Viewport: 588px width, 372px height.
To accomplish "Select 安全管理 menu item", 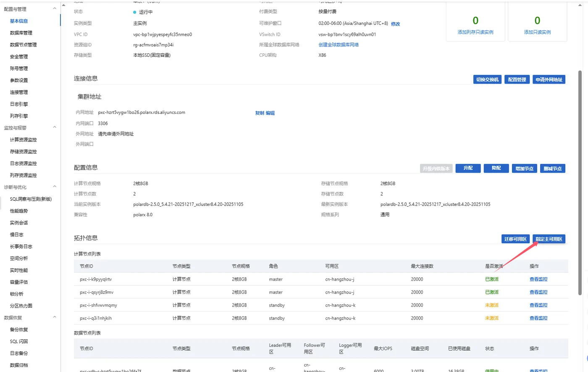I will coord(19,57).
